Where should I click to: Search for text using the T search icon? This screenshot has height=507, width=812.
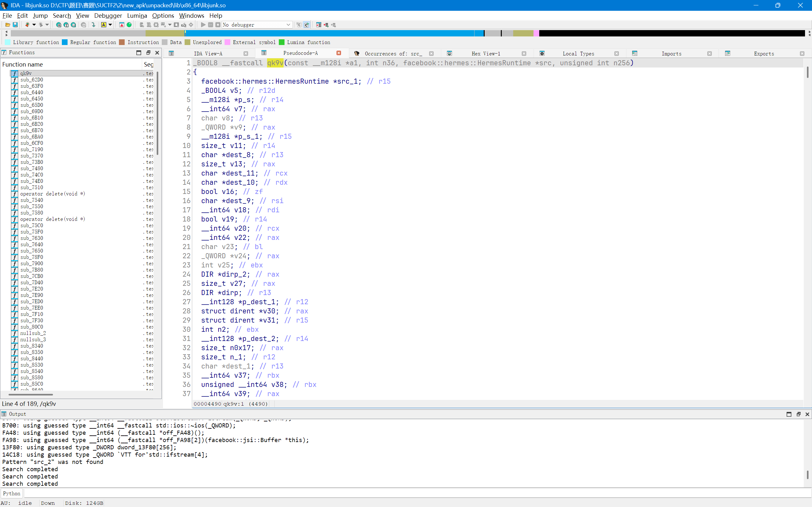click(x=66, y=25)
